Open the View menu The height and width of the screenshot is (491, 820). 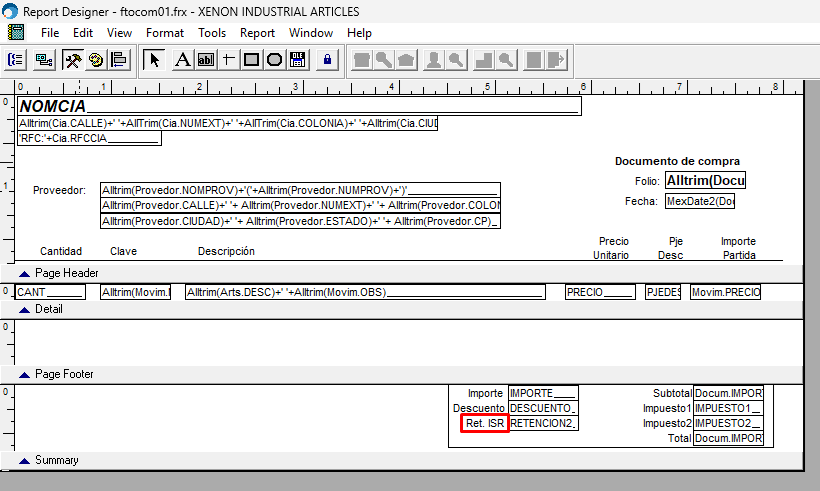click(119, 33)
